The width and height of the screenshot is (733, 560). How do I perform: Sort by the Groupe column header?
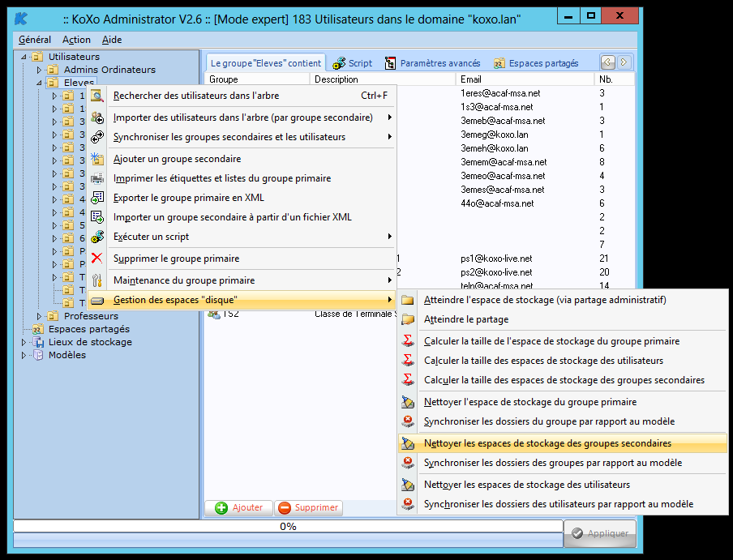click(x=257, y=79)
